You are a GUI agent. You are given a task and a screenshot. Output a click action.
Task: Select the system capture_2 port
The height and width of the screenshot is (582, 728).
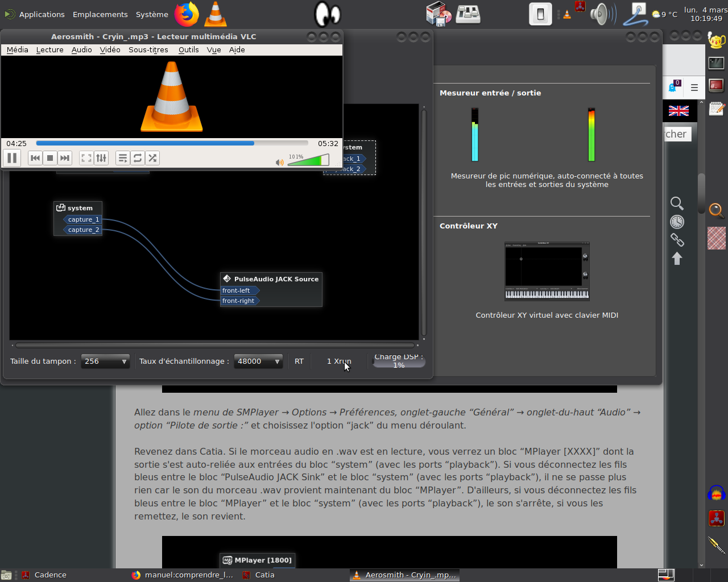click(83, 230)
